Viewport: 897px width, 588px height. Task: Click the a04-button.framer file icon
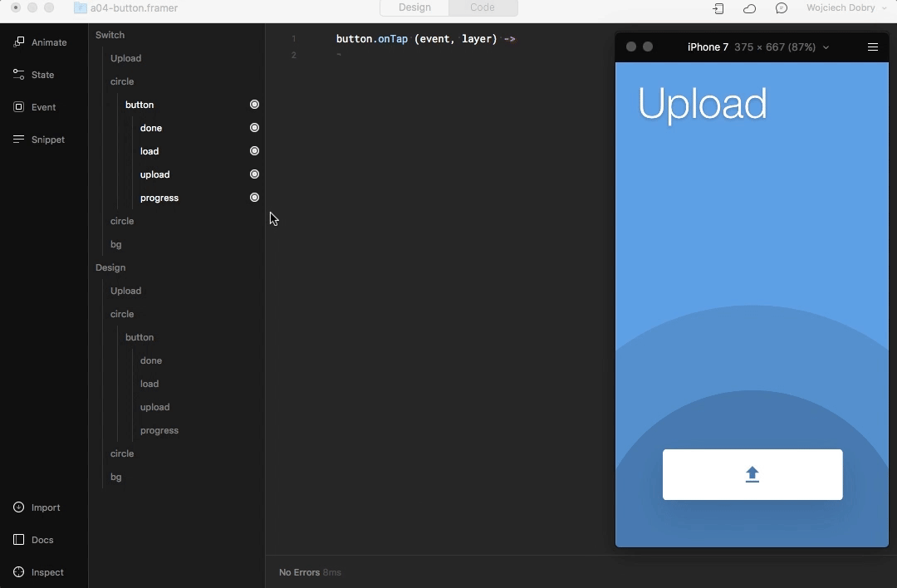pos(81,8)
